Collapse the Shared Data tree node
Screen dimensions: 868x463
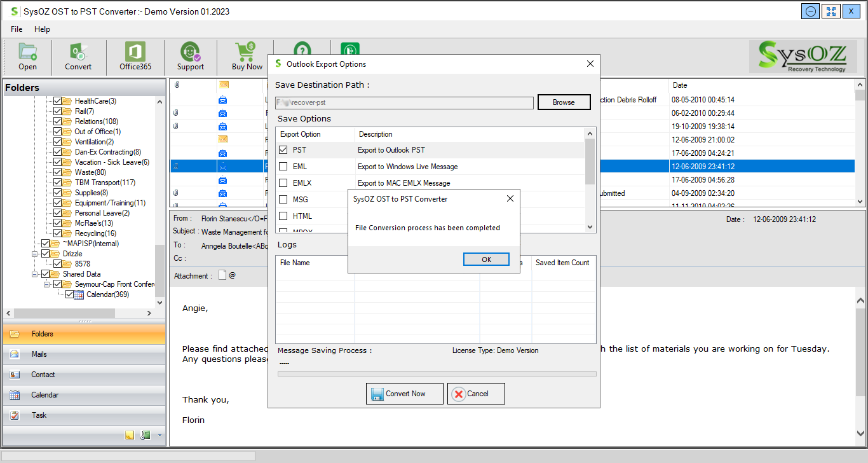36,274
